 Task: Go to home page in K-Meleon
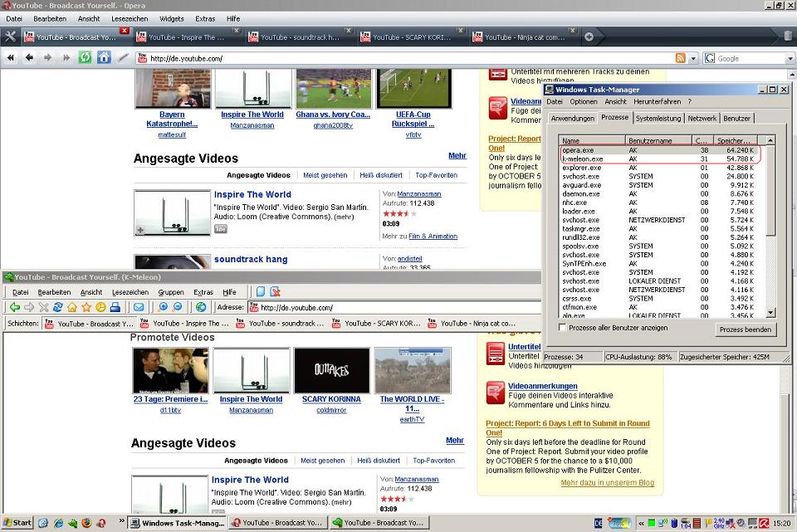click(72, 307)
